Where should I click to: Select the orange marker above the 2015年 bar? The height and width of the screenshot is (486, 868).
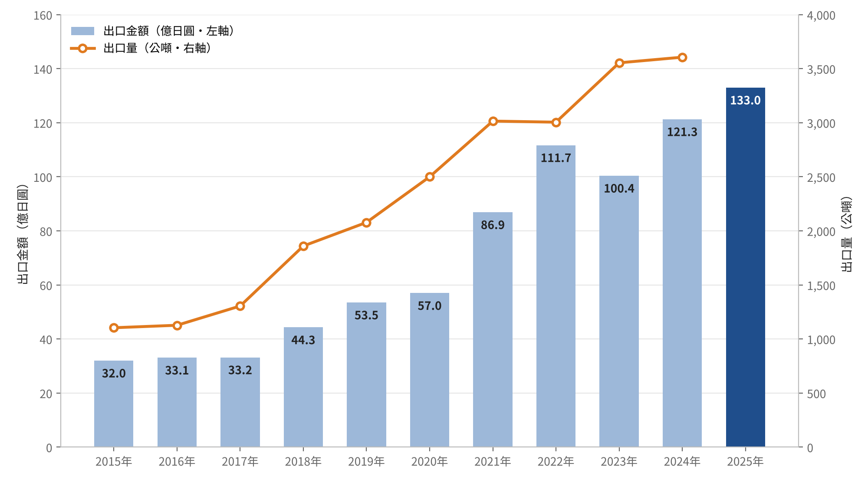click(x=114, y=328)
